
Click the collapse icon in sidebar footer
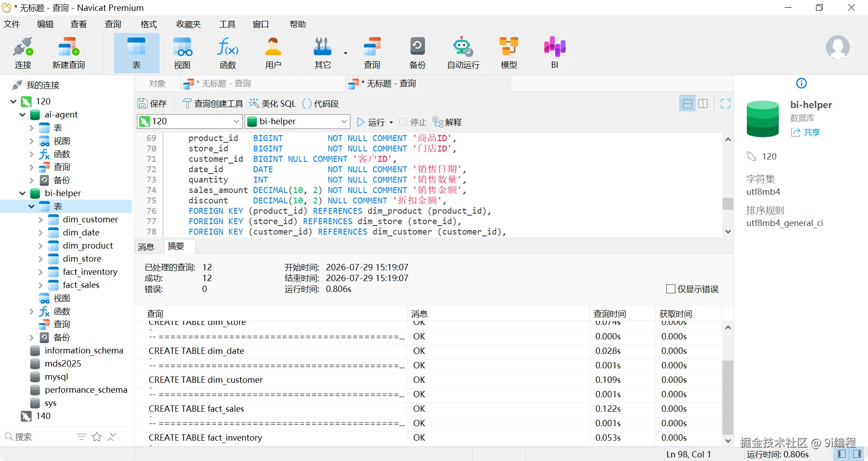click(112, 437)
